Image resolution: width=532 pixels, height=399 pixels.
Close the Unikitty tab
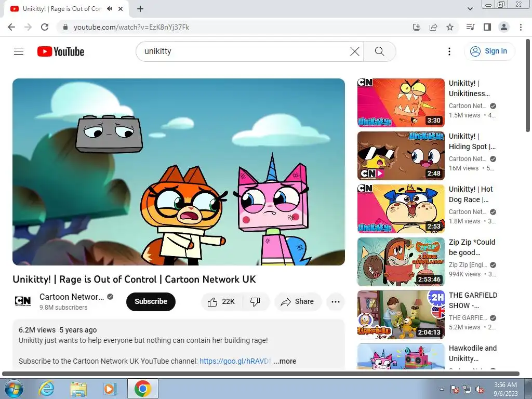click(x=121, y=9)
